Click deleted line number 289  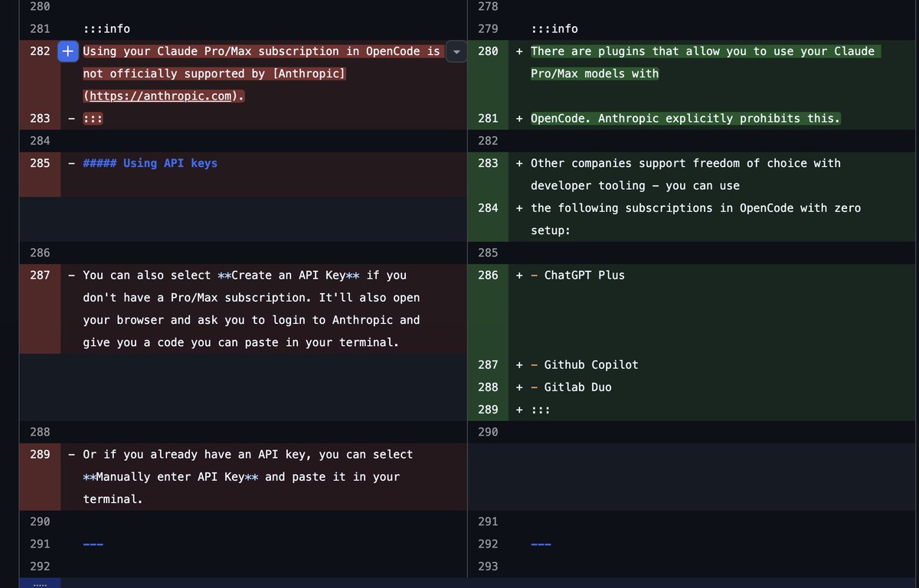pos(41,454)
